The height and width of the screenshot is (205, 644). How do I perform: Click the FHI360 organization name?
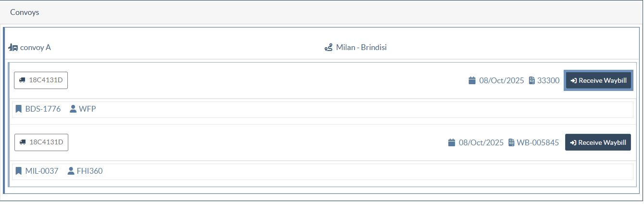click(x=89, y=171)
